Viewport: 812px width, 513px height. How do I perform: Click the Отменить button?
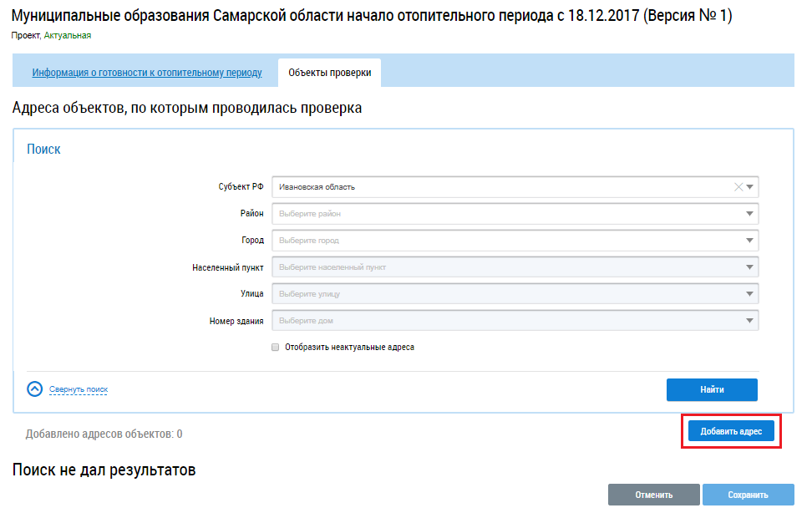tap(653, 495)
